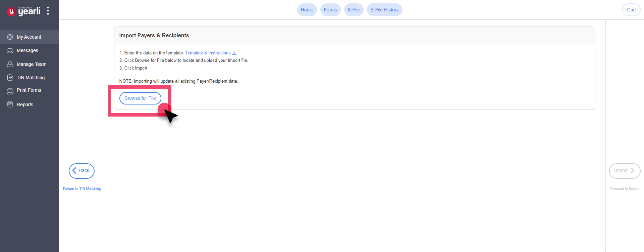The height and width of the screenshot is (252, 644).
Task: Go to TIN Matching in the sidebar
Action: [29, 78]
